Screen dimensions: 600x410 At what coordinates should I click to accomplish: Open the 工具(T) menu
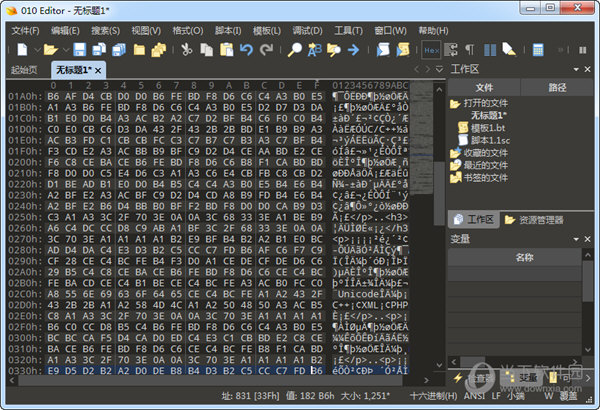pos(348,31)
